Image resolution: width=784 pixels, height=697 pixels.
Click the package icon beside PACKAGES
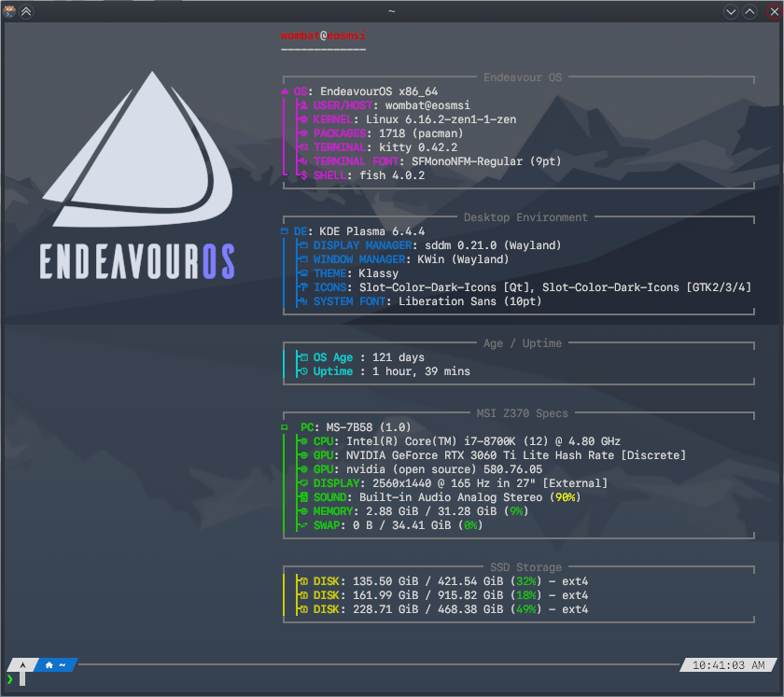point(303,133)
